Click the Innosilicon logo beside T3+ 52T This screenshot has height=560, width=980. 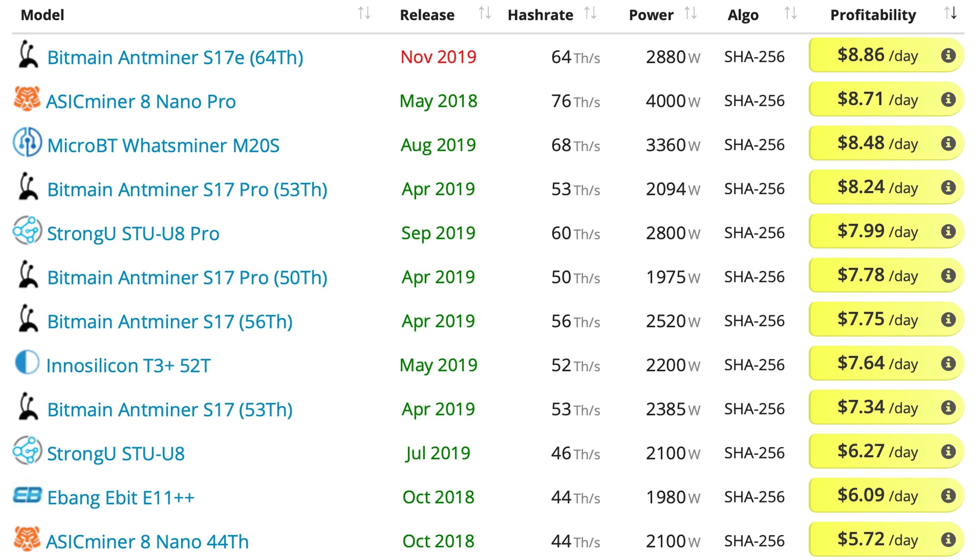[27, 362]
